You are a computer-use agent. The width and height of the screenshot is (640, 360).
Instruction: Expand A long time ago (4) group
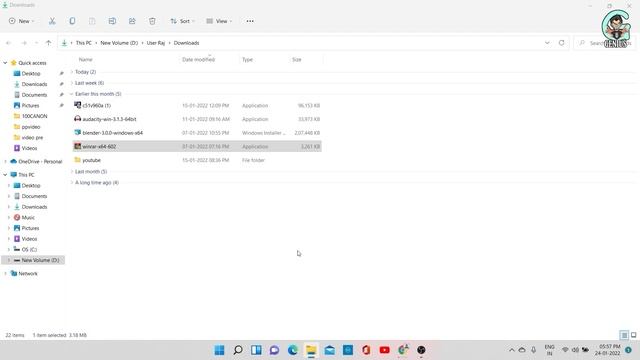coord(72,182)
